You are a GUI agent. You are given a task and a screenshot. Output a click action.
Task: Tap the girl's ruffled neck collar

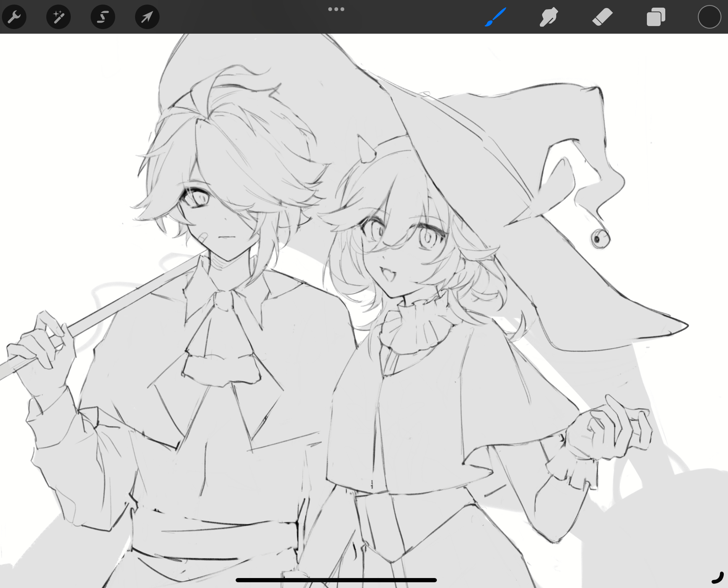[x=415, y=323]
